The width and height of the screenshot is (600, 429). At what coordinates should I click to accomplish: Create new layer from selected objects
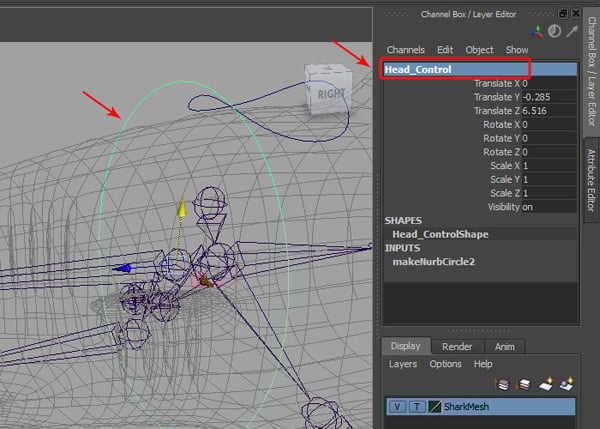pyautogui.click(x=566, y=383)
